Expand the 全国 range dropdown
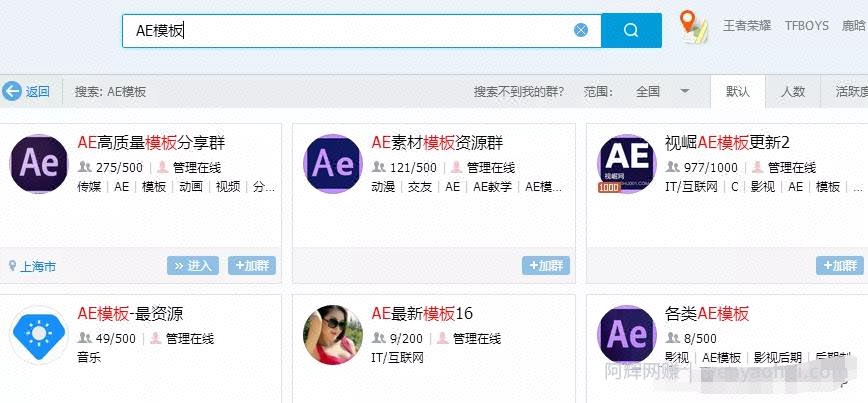 (x=662, y=92)
